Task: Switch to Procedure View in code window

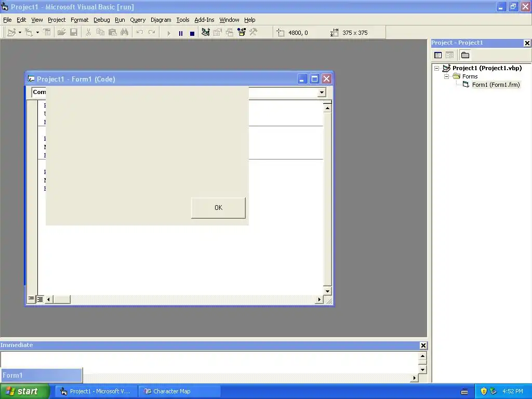Action: pos(31,299)
